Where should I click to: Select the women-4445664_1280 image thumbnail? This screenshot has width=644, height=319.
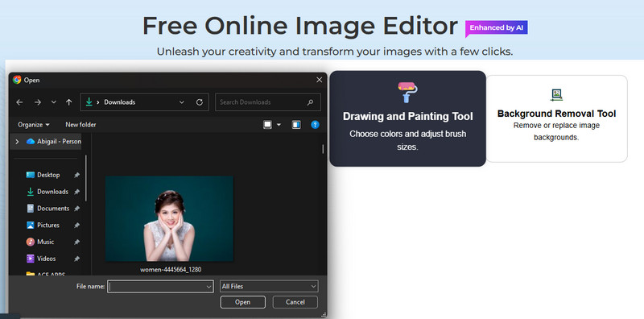click(169, 218)
